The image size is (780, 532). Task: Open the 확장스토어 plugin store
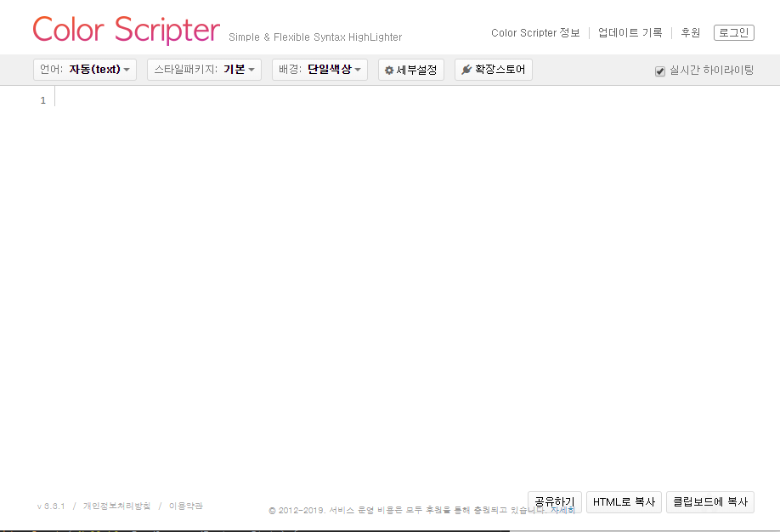494,70
